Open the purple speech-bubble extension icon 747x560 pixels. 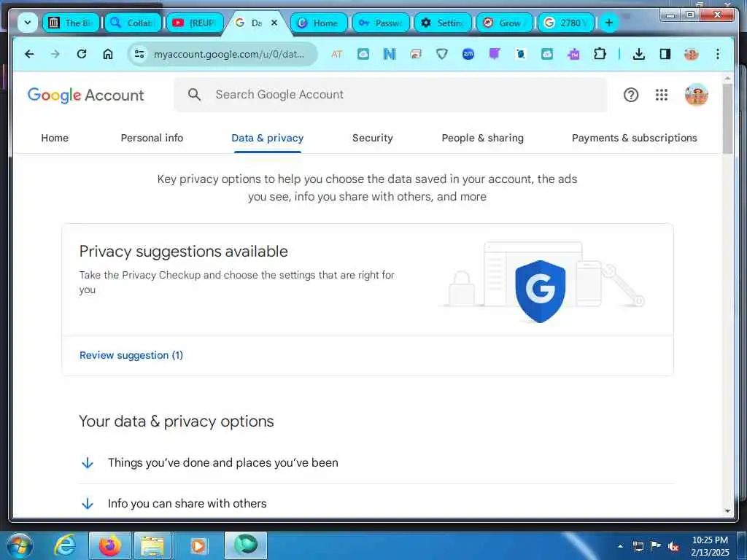(495, 54)
